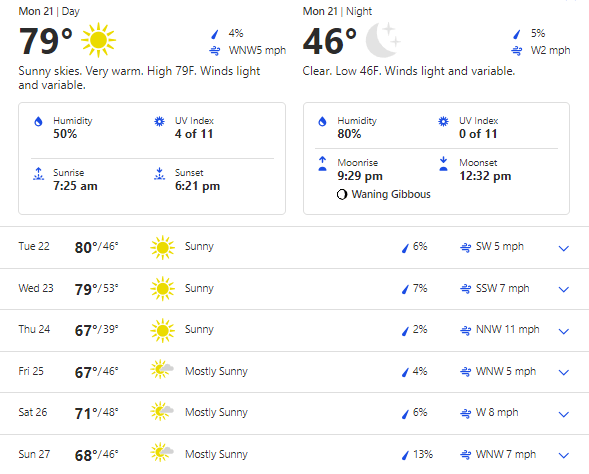The height and width of the screenshot is (474, 589).
Task: Click the Sunset icon beside 6:21 pm
Action: pos(160,174)
